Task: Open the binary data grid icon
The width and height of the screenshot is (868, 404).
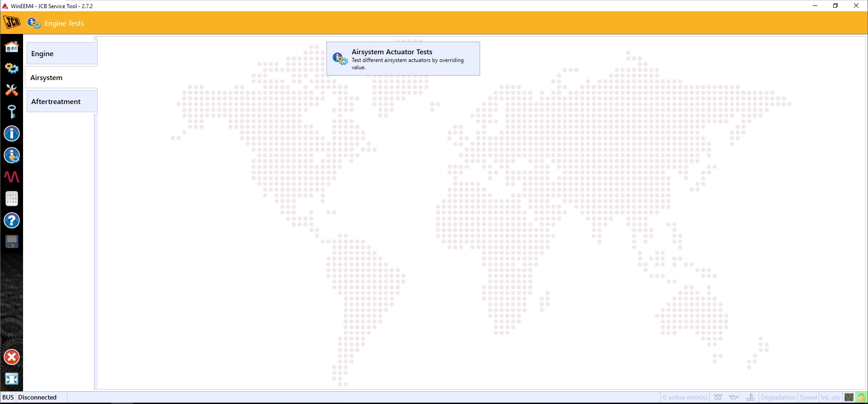Action: point(12,199)
